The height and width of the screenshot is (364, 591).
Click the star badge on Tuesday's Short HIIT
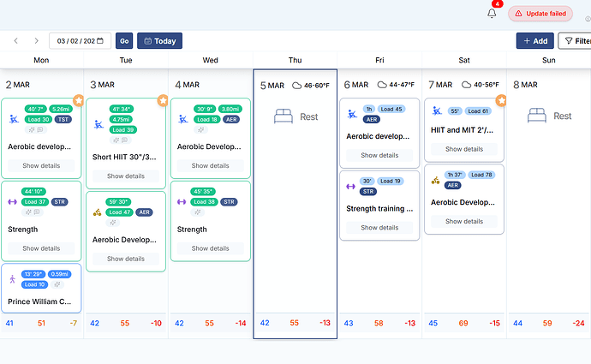(x=163, y=101)
